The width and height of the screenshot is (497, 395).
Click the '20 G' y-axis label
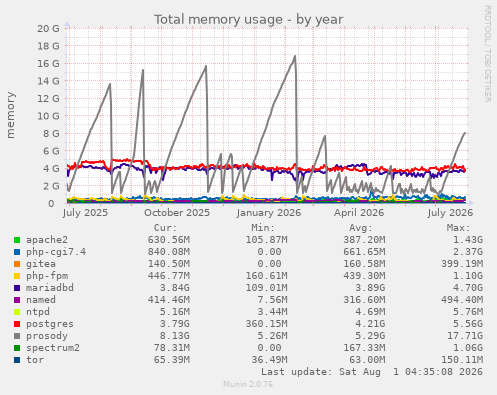[x=48, y=28]
